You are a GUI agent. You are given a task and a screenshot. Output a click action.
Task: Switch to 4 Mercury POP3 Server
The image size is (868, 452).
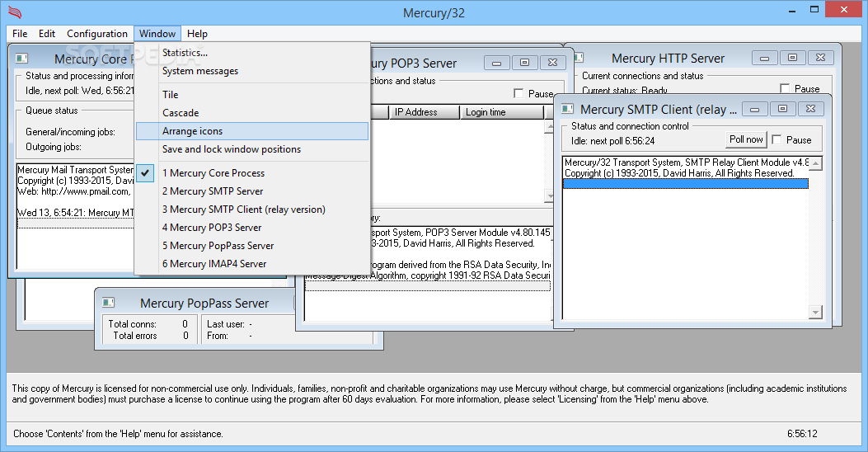252,228
